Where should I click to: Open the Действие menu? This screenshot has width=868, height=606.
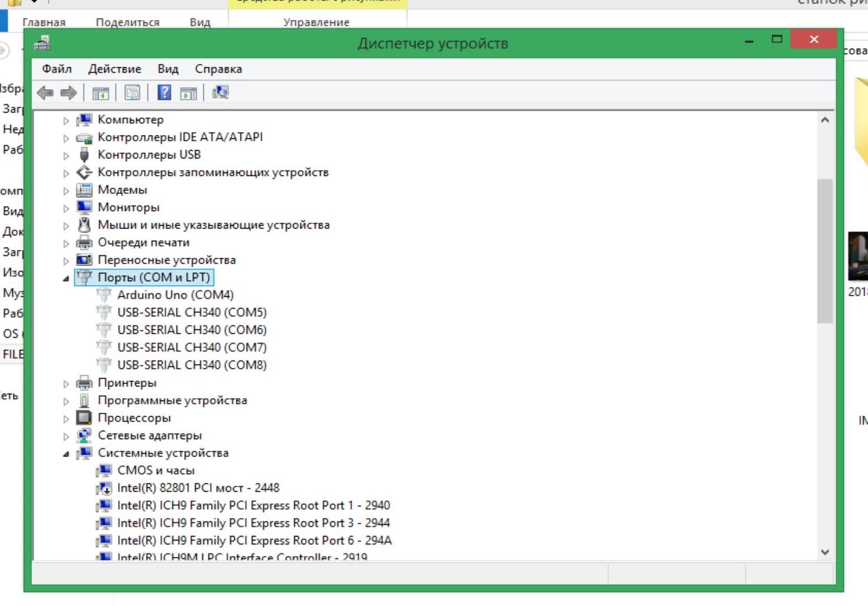coord(114,69)
